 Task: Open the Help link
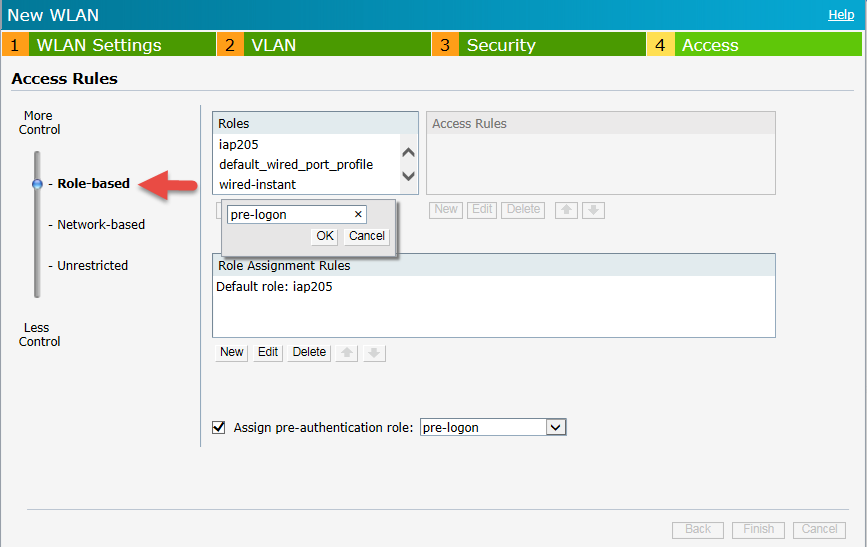point(841,15)
